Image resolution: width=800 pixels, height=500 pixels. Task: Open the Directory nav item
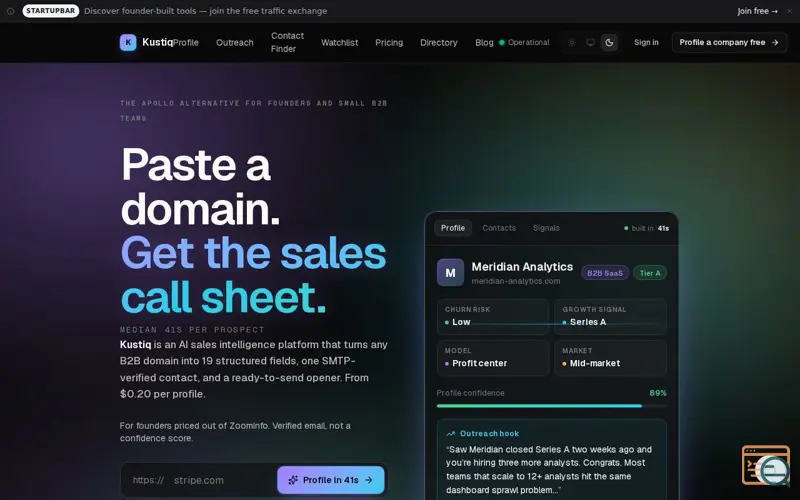439,43
